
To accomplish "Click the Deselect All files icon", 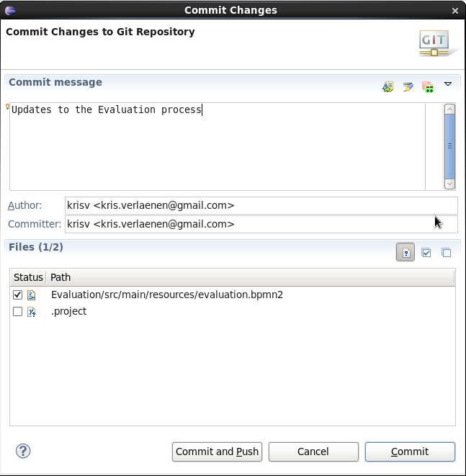I will (x=447, y=253).
